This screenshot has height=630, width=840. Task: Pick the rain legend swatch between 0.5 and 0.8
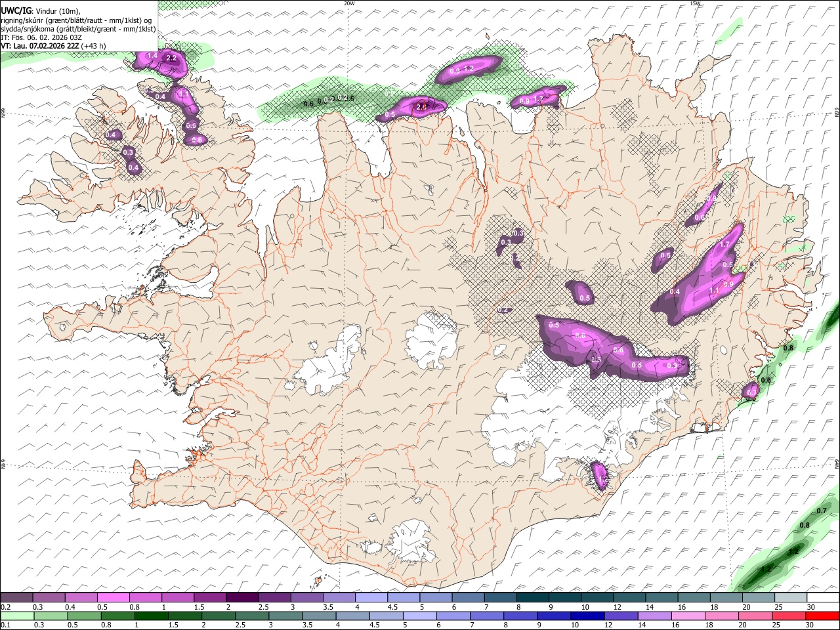point(85,616)
